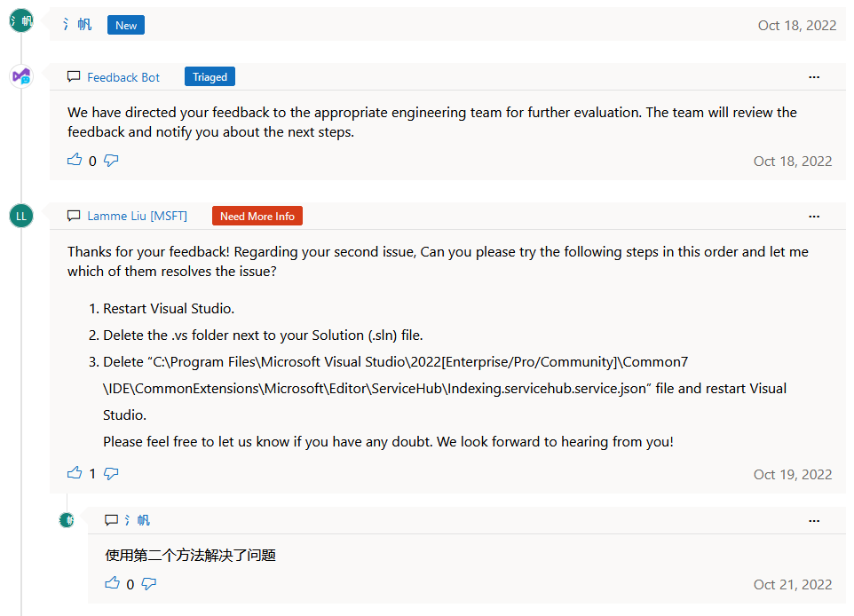Upvote the Chinese reply comment

113,583
